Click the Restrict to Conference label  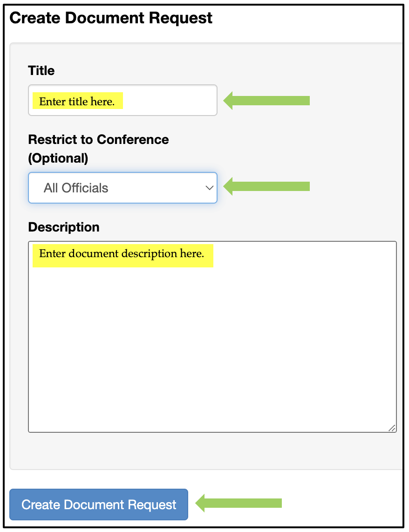[98, 139]
